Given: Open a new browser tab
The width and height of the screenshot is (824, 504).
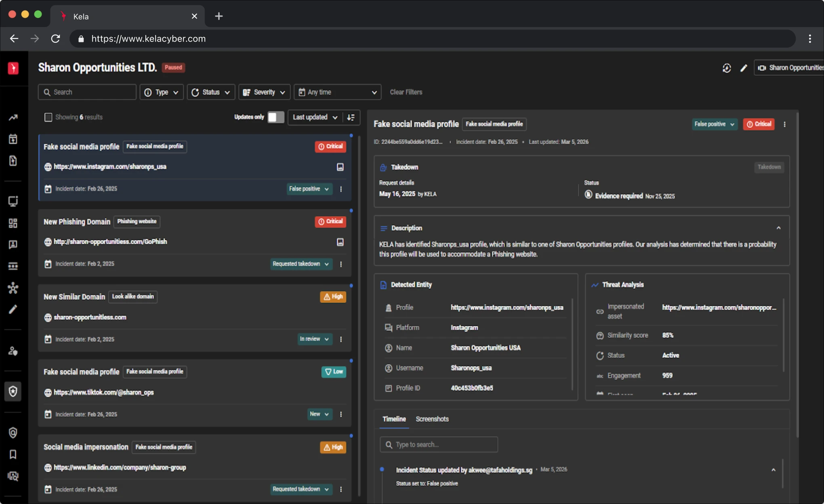Looking at the screenshot, I should [x=219, y=16].
